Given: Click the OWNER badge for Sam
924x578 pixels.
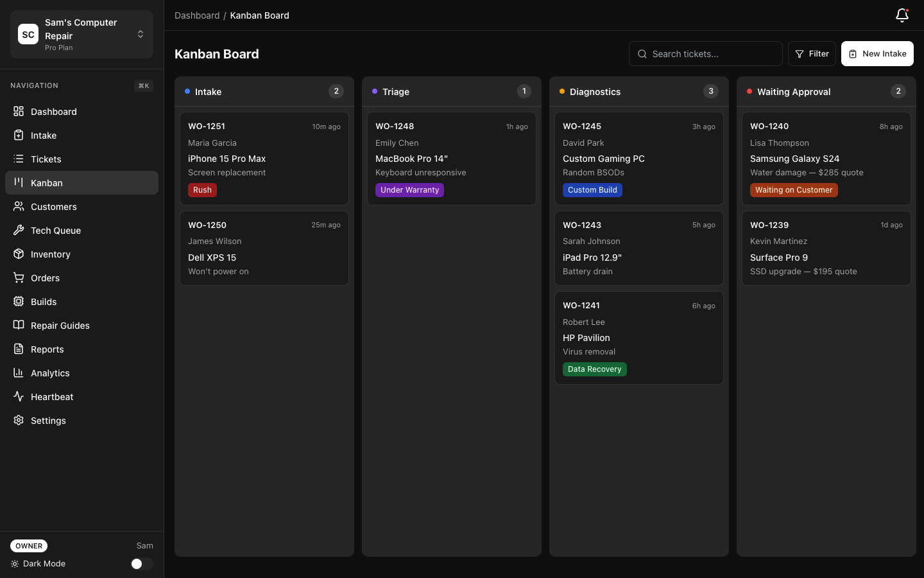Looking at the screenshot, I should coord(28,546).
